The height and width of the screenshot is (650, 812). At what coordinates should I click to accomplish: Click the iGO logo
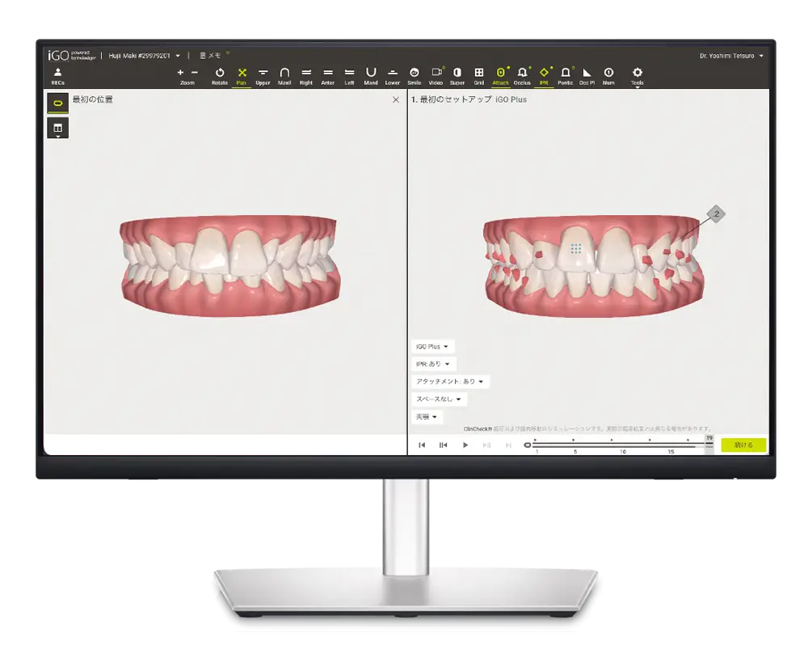[x=71, y=56]
